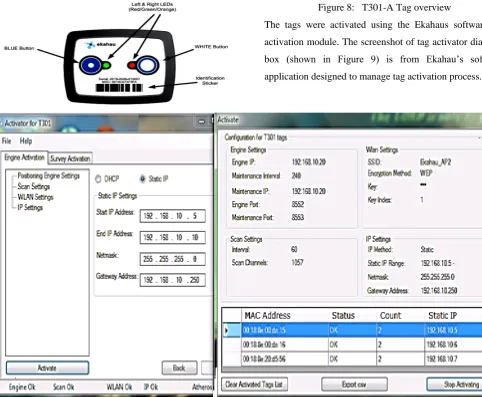Switch to the Survey Activation tab
This screenshot has height=397, width=482.
coord(70,159)
